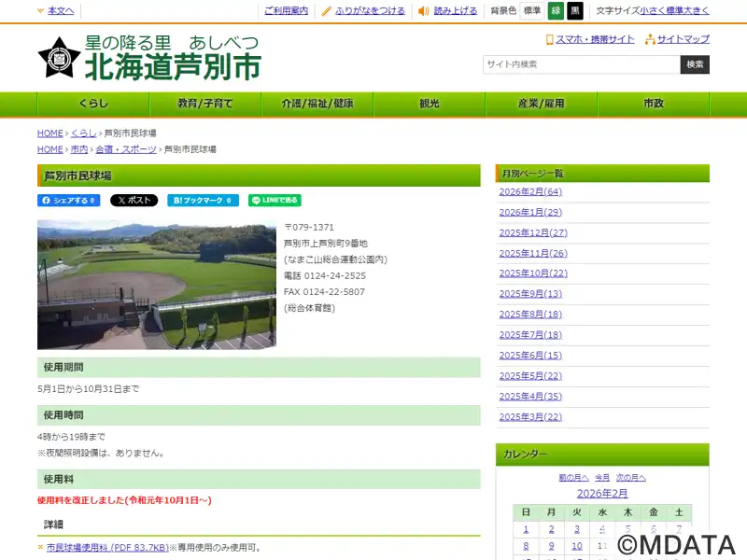Screen dimensions: 747x560
Task: Expand the 2025年12月(27) monthly archive
Action: click(x=533, y=232)
